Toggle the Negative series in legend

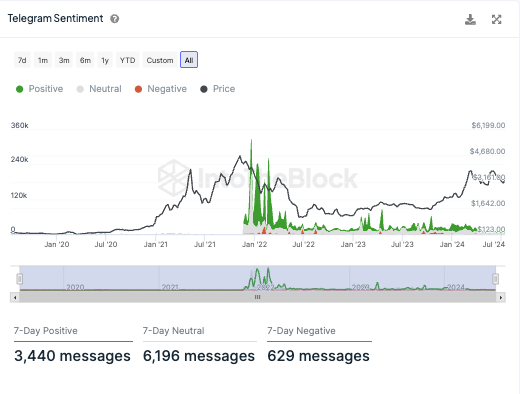click(161, 89)
